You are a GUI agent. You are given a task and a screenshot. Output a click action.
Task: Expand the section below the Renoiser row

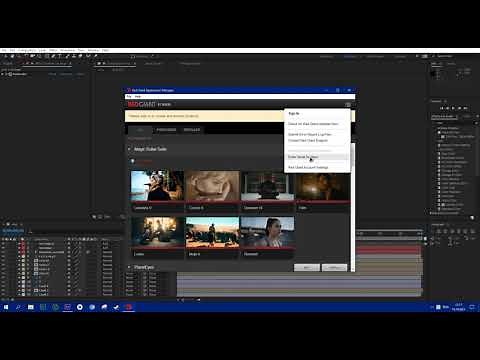coord(129,267)
